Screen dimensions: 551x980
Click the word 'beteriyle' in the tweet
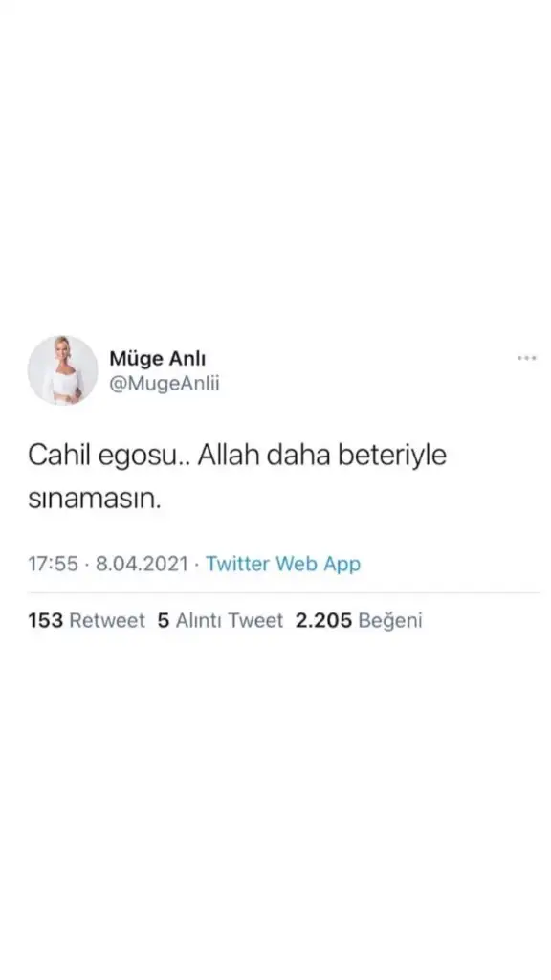point(391,457)
